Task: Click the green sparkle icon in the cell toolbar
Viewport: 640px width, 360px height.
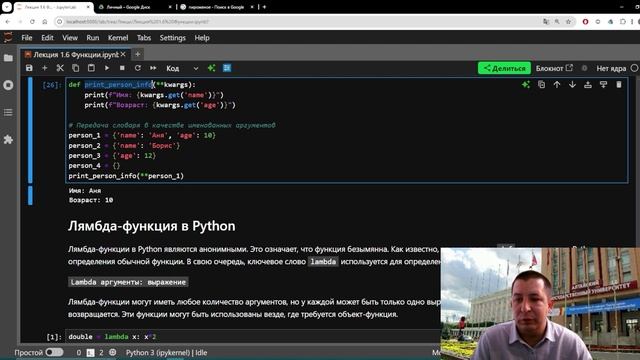Action: 526,84
